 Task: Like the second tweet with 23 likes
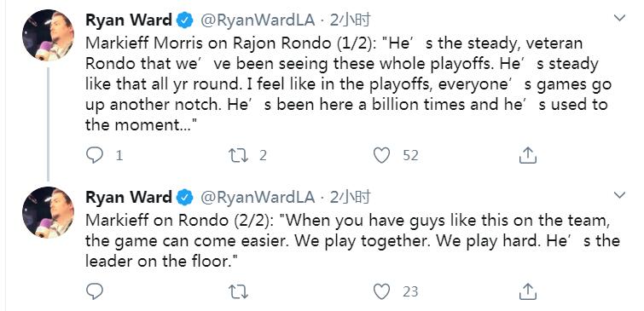pyautogui.click(x=381, y=291)
